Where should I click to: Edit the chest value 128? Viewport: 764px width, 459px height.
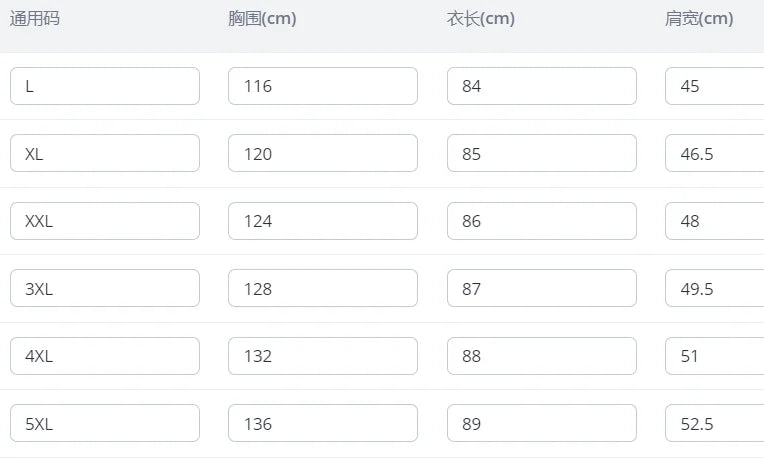pyautogui.click(x=323, y=289)
